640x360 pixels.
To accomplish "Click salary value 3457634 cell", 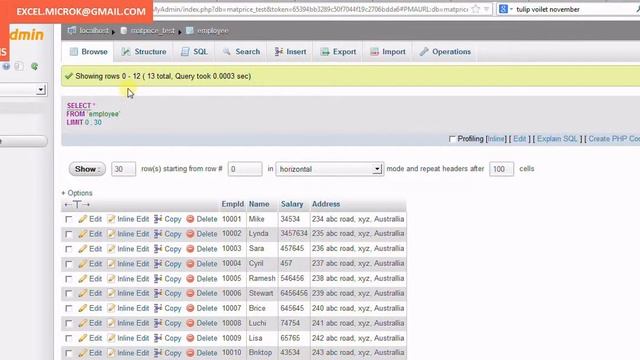I will coord(294,233).
